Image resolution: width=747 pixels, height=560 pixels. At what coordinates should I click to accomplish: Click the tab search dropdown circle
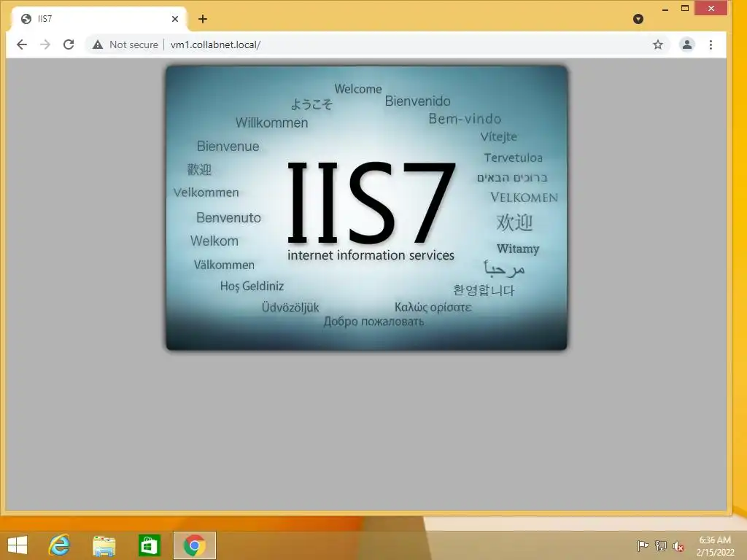638,19
